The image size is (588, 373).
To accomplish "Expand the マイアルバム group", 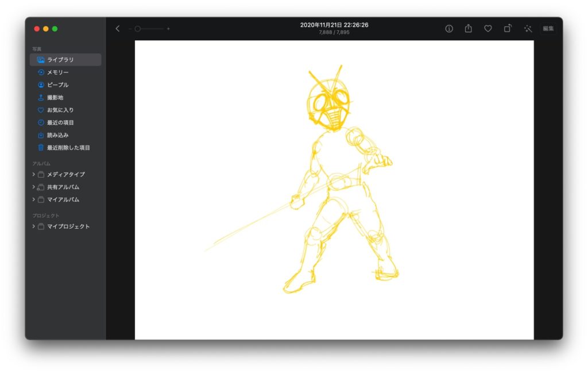I will [33, 199].
